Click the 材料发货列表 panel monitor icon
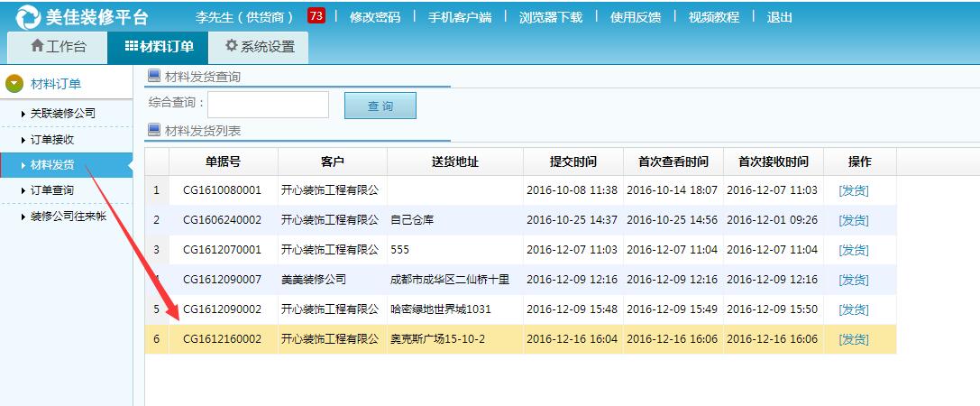Viewport: 980px width, 406px height. click(x=154, y=130)
